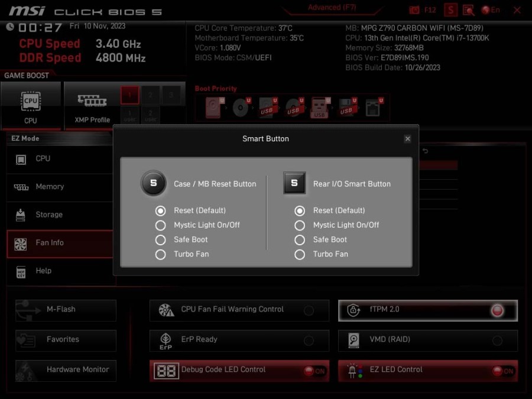
Task: Select XMP user profile 2
Action: pyautogui.click(x=150, y=116)
